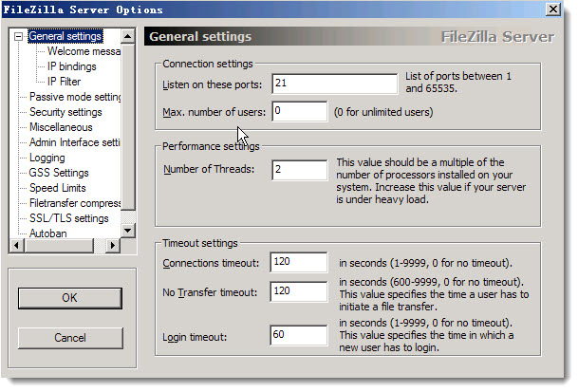Collapse the General settings tree node

coord(18,36)
